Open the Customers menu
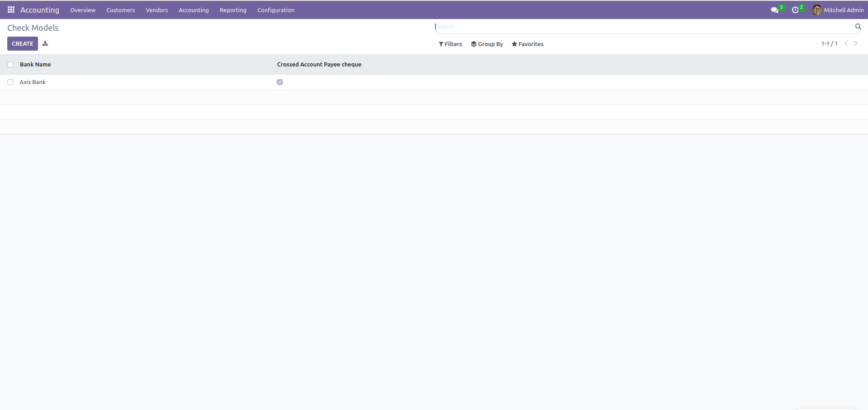 pyautogui.click(x=121, y=10)
